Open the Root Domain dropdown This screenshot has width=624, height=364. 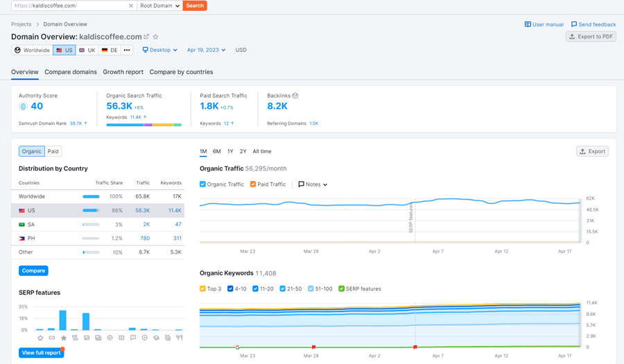coord(160,6)
